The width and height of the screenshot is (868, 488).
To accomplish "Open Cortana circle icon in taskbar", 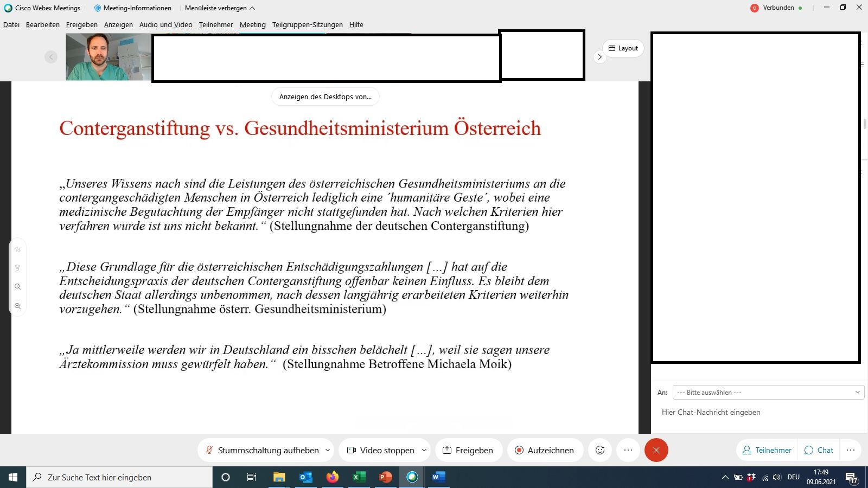I will pyautogui.click(x=226, y=477).
